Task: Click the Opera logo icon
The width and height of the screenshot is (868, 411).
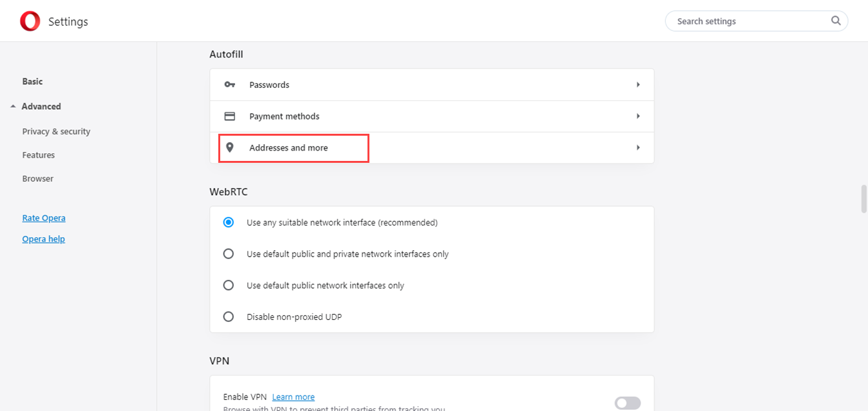Action: (30, 21)
